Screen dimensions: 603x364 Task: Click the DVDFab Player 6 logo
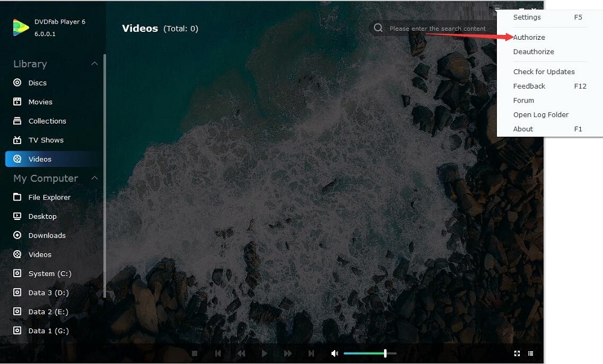[x=21, y=28]
